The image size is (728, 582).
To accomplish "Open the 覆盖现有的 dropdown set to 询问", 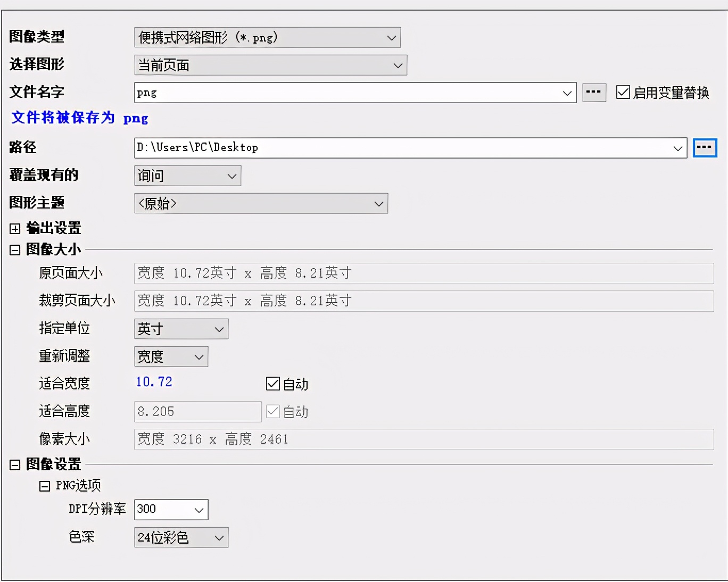I will click(x=187, y=176).
